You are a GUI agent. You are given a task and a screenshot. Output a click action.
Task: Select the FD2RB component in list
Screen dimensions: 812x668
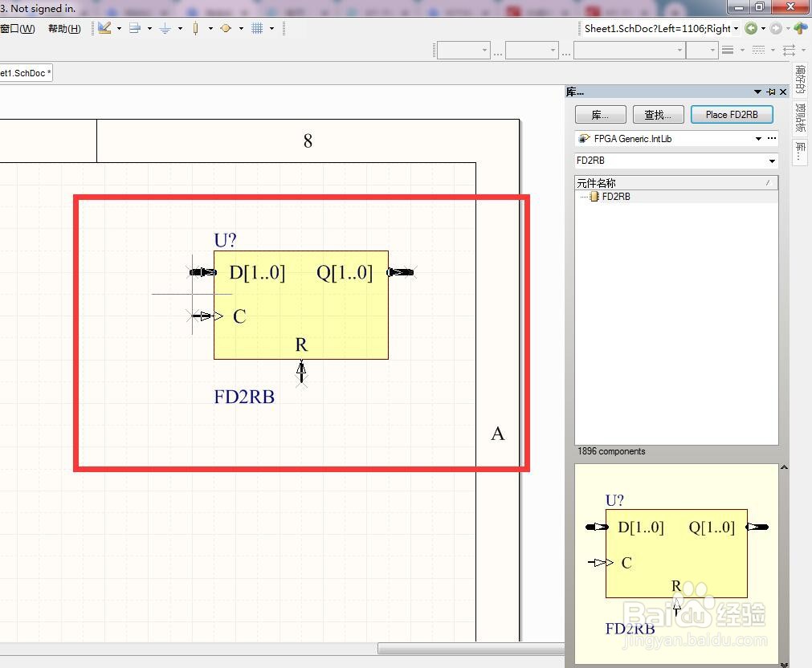tap(616, 197)
